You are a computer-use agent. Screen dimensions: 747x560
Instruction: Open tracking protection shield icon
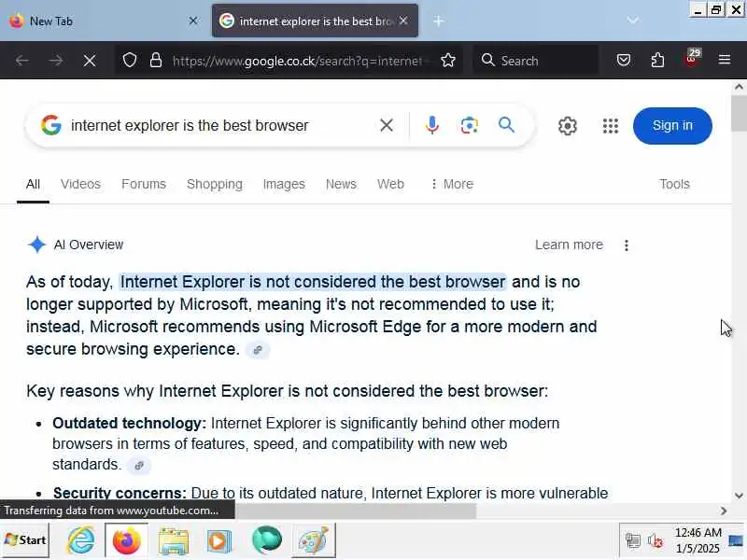[130, 61]
